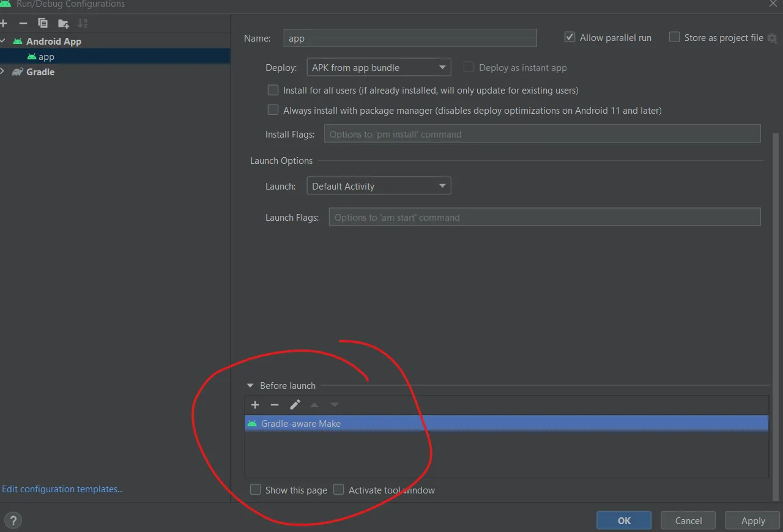783x532 pixels.
Task: Remove the selected run configuration
Action: (x=23, y=23)
